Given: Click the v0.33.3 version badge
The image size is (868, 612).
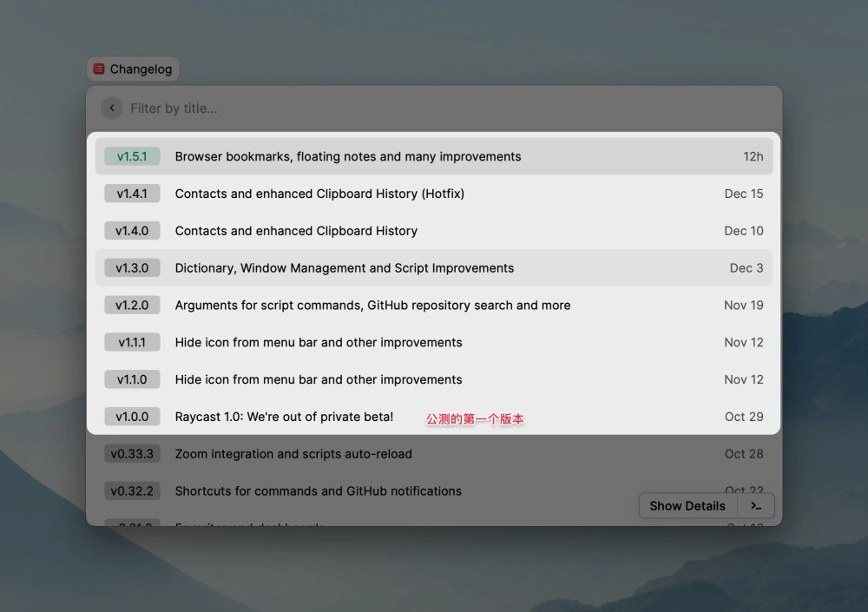Looking at the screenshot, I should 132,454.
